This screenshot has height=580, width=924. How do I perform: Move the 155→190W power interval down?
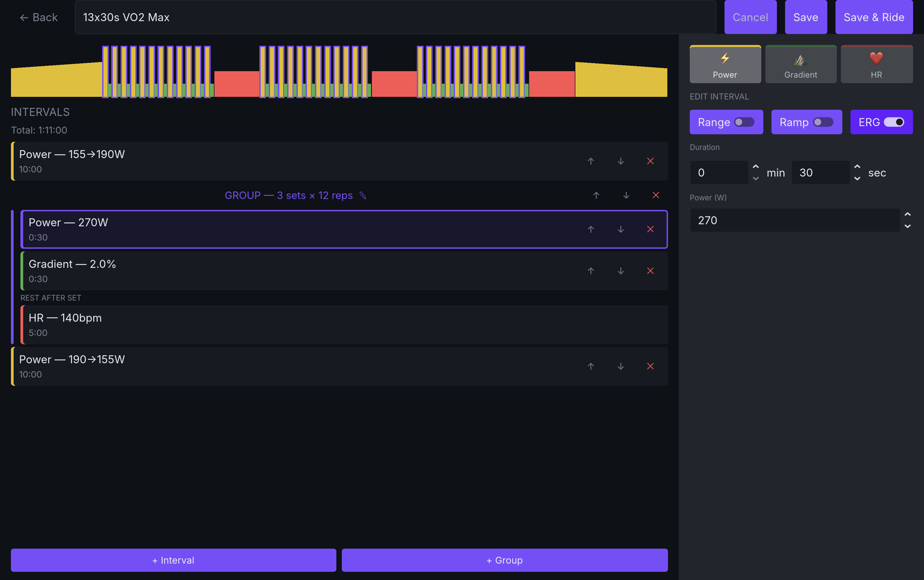(x=621, y=161)
